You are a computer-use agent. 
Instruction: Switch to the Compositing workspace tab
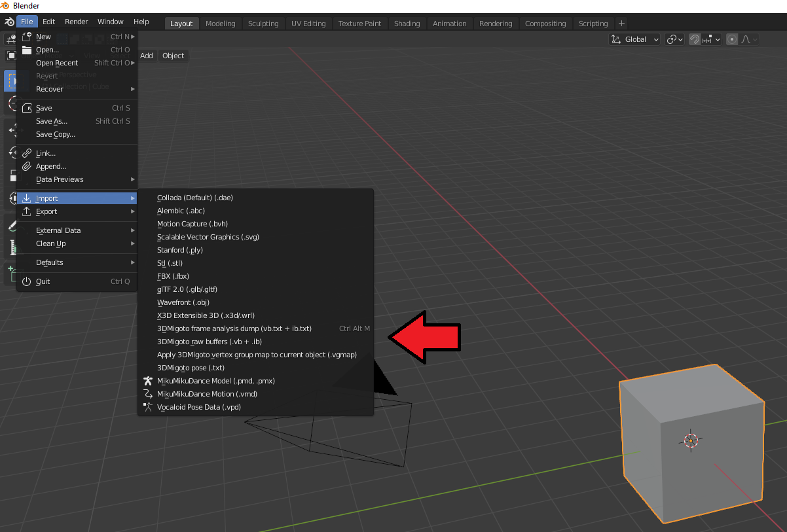coord(545,24)
